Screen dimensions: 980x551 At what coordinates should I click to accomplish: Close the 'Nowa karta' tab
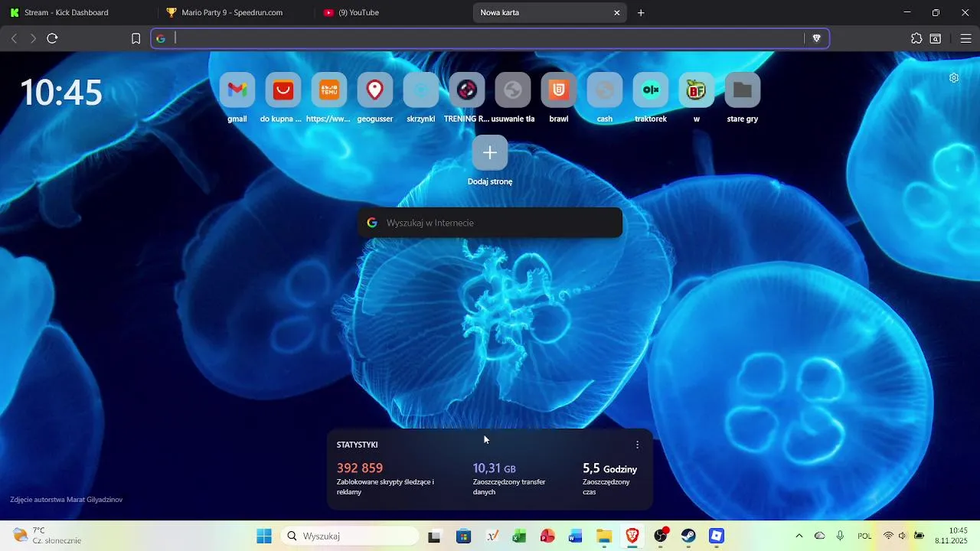coord(617,12)
